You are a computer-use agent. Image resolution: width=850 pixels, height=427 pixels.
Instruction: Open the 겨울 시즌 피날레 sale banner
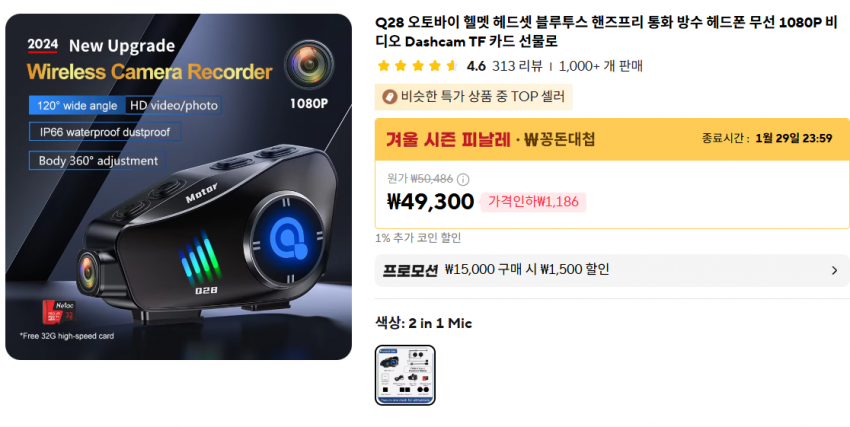(x=612, y=139)
